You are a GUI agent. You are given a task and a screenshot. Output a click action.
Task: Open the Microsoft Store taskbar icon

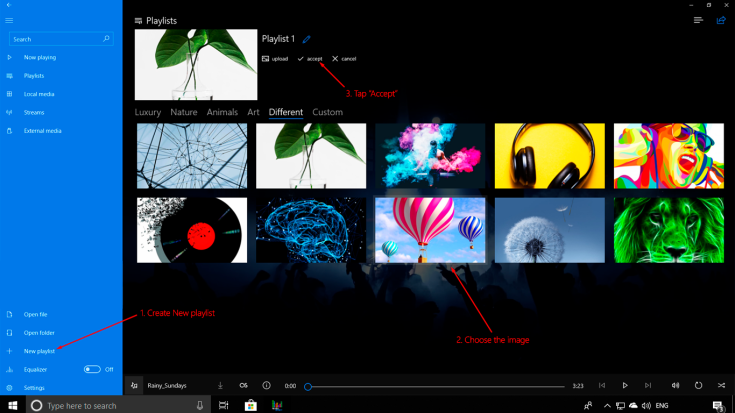[x=251, y=405]
